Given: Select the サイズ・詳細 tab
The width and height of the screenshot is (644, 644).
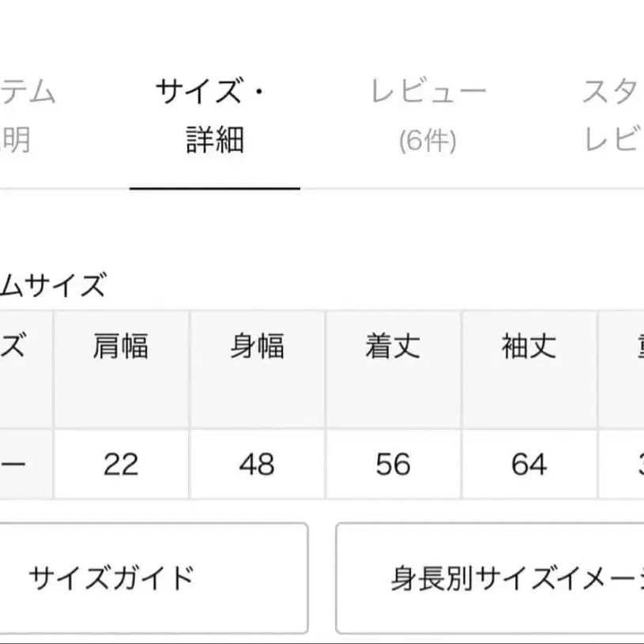Looking at the screenshot, I should pos(215,115).
